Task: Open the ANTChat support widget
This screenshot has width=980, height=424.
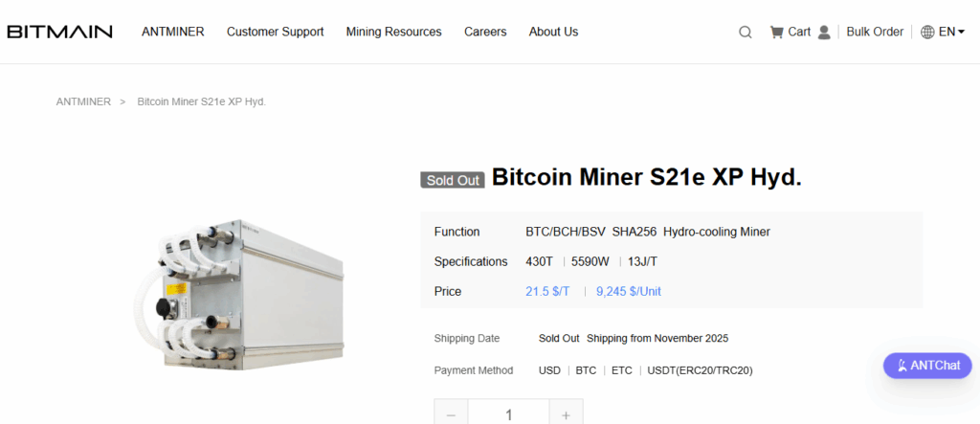Action: 927,366
